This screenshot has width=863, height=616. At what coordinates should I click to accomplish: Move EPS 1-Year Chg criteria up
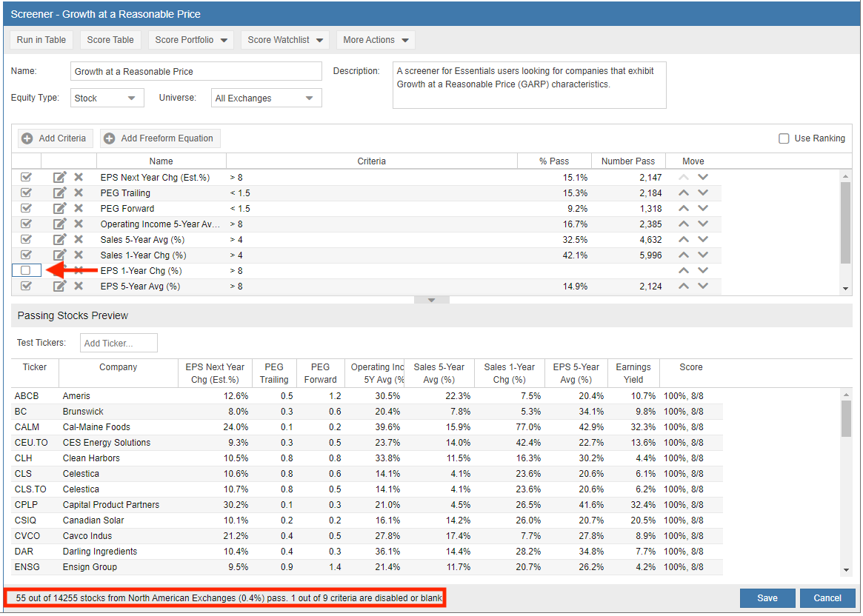coord(684,270)
